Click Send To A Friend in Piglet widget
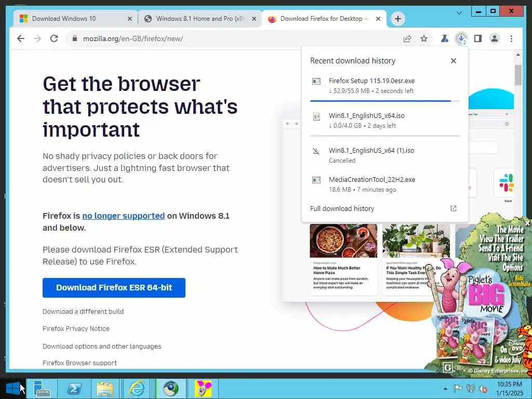Viewport: 532px width, 399px height. tap(501, 248)
